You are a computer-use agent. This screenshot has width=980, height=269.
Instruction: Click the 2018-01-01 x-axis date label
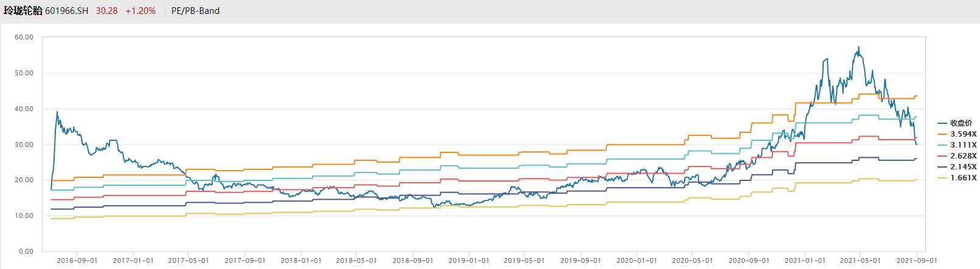pyautogui.click(x=301, y=260)
